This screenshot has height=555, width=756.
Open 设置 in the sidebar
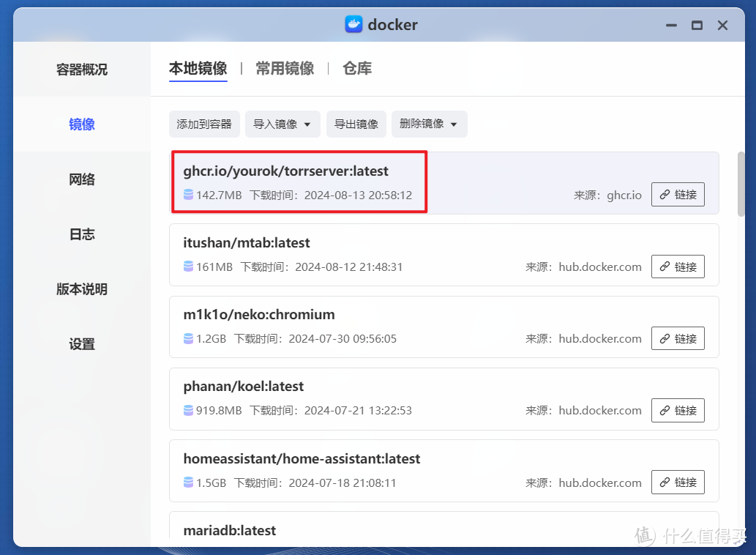[81, 344]
